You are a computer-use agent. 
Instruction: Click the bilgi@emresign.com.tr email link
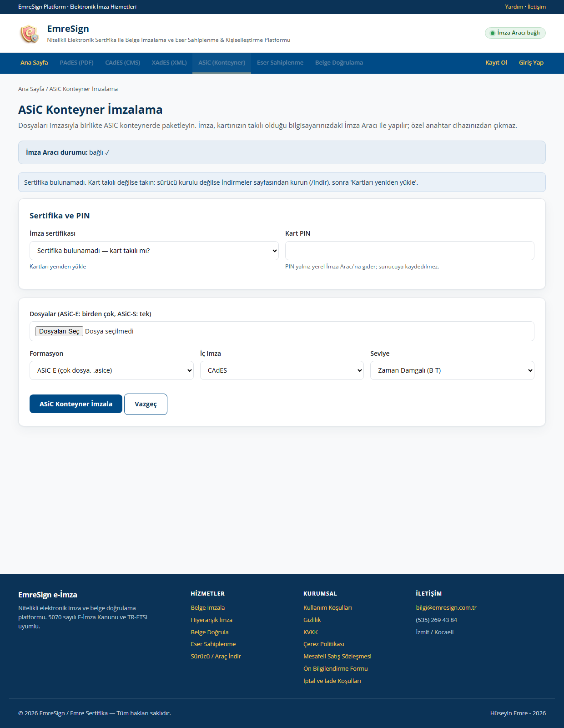tap(446, 608)
